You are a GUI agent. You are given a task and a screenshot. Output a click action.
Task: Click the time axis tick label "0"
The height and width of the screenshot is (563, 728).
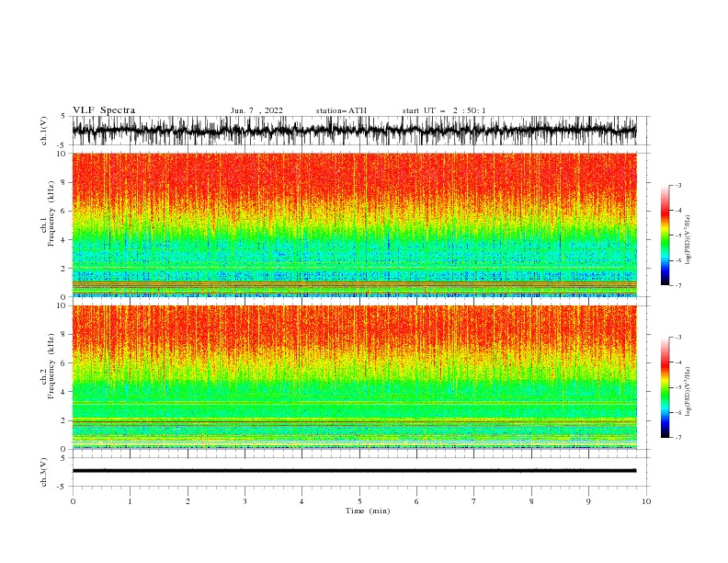pyautogui.click(x=73, y=501)
